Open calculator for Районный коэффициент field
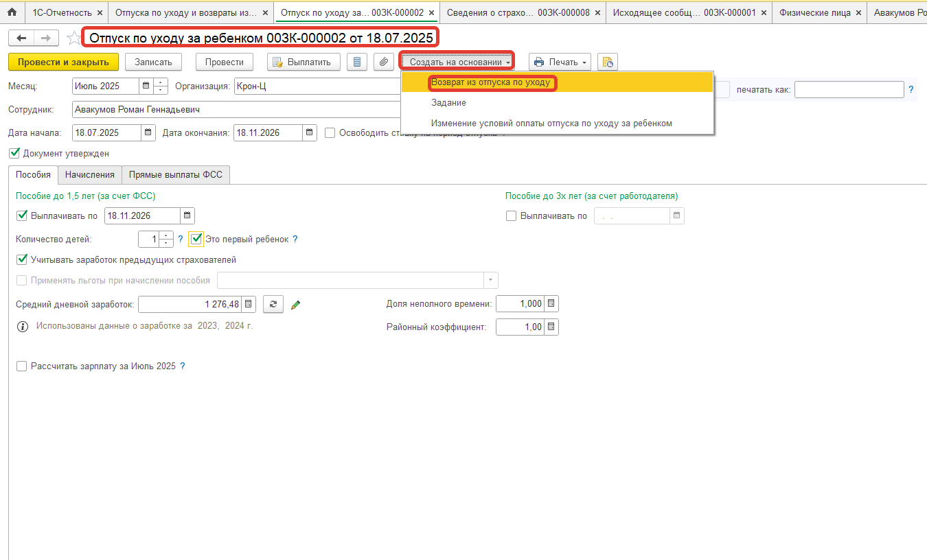Screen dimensions: 927x560 551,327
